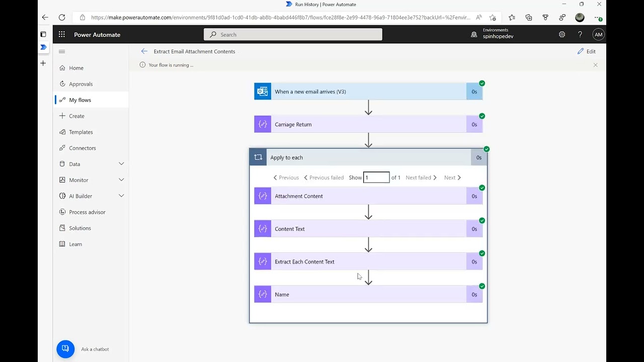
Task: Select My flows in the navigation
Action: coord(91,100)
